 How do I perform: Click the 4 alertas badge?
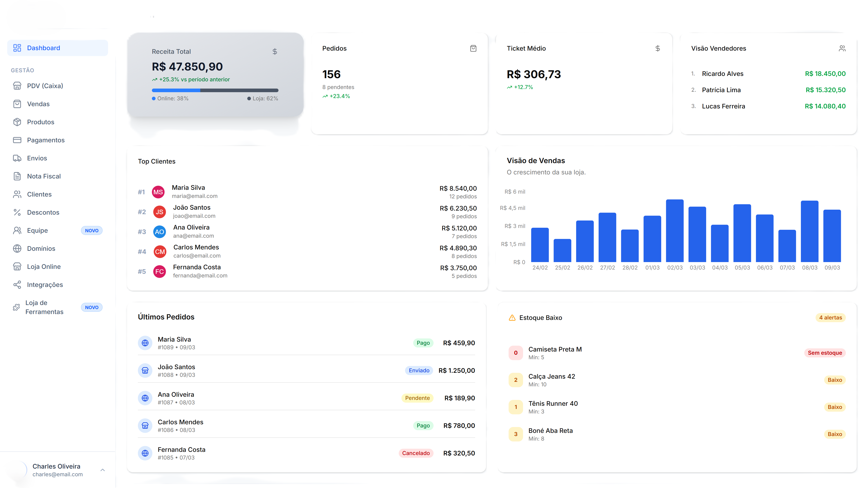[830, 318]
